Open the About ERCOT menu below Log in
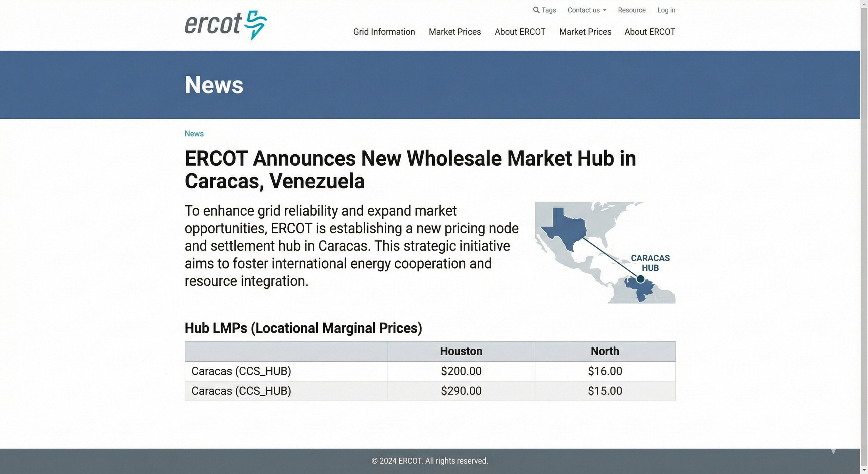Image resolution: width=868 pixels, height=474 pixels. pos(650,32)
